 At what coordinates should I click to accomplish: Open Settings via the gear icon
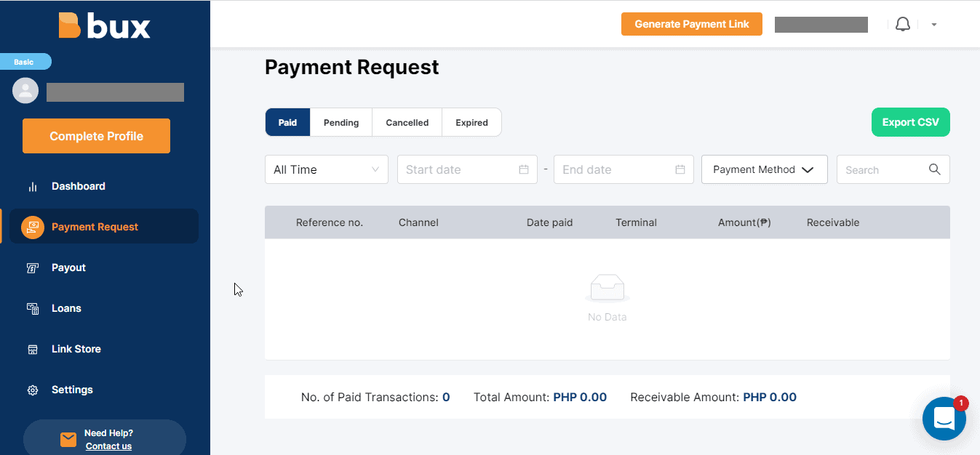click(32, 390)
